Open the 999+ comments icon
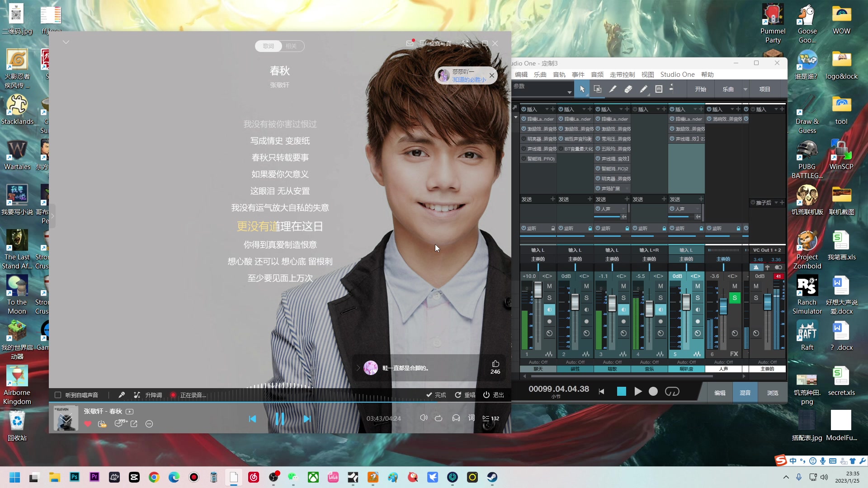 click(x=120, y=423)
